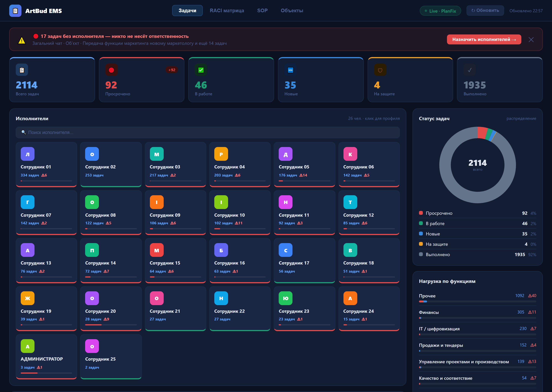The width and height of the screenshot is (552, 392).
Task: Click the checkmark icon on Выполнено card
Action: (x=470, y=70)
